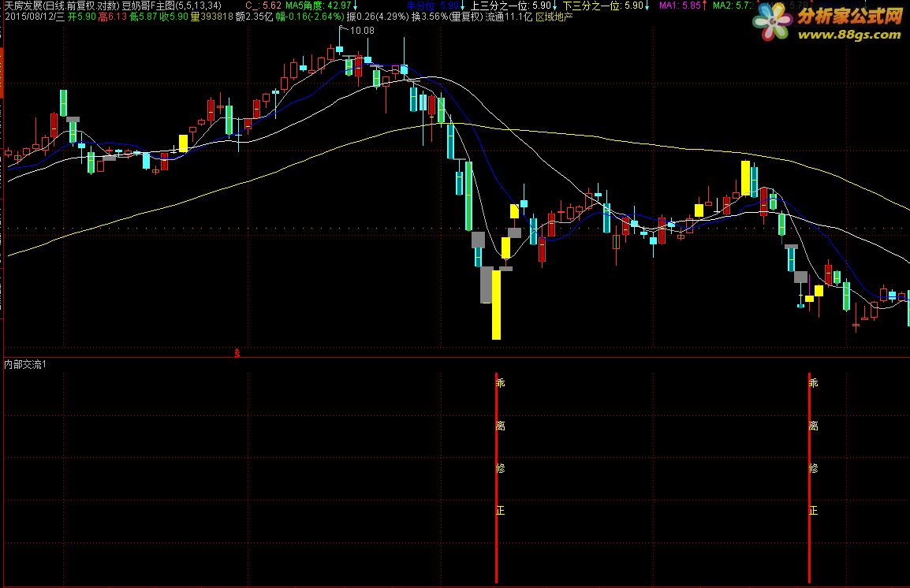Image resolution: width=910 pixels, height=588 pixels.
Task: Click the date 2015/08/12/三
Action: [34, 17]
